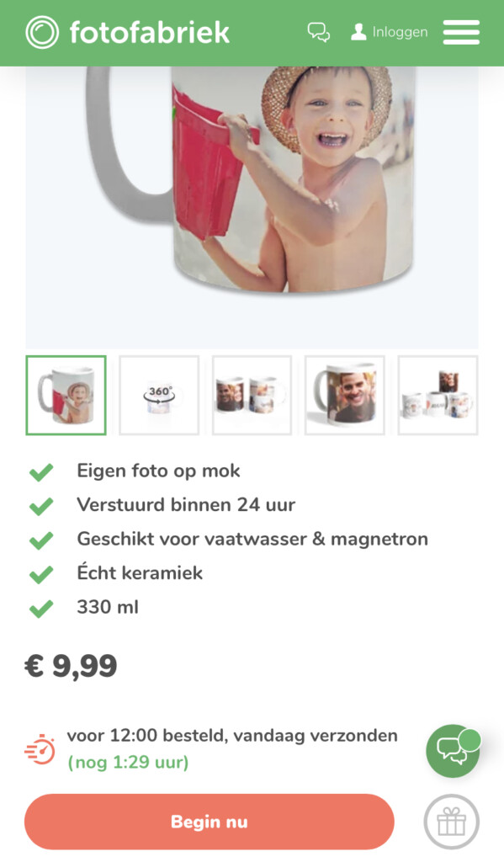The height and width of the screenshot is (862, 504).
Task: Select the first mug thumbnail with child
Action: (66, 396)
